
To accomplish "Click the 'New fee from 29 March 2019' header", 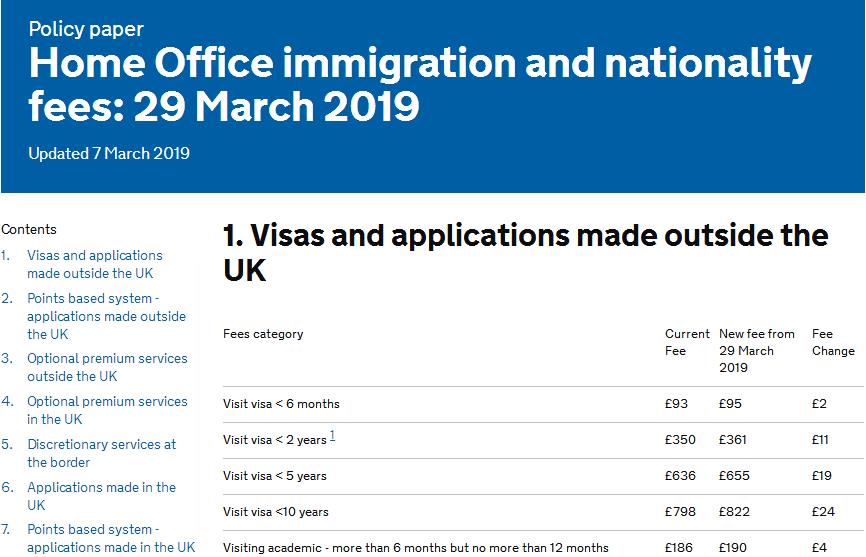I will coord(756,350).
